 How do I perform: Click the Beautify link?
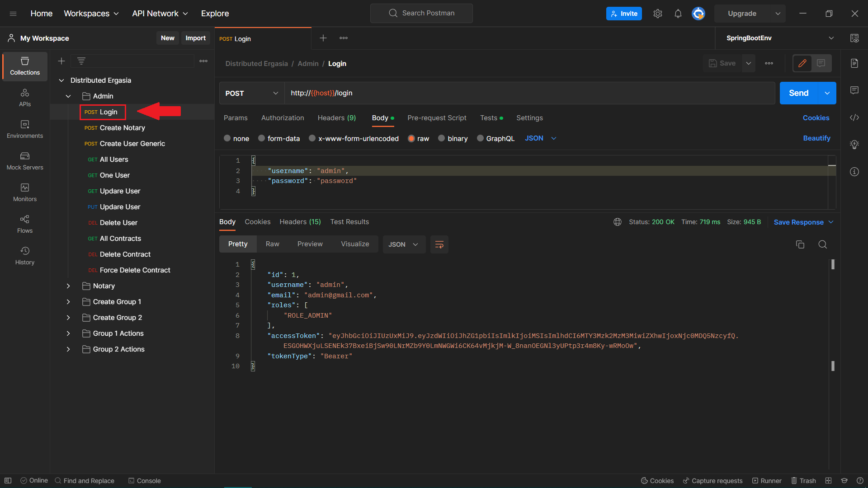(816, 138)
